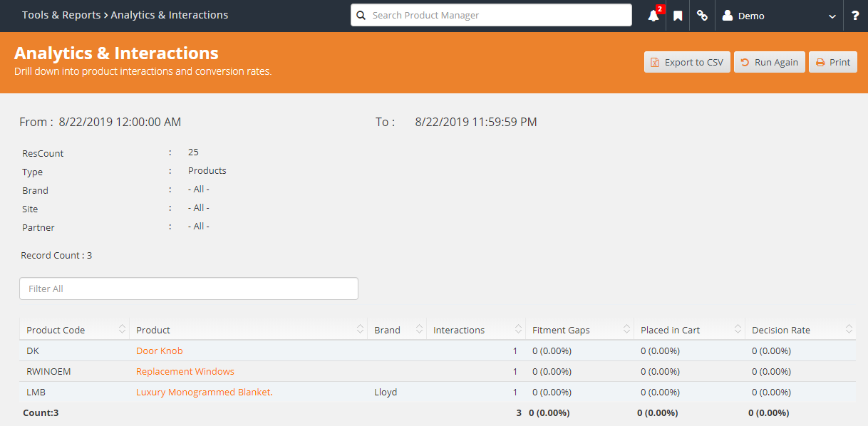Click the Demo user profile icon
This screenshot has height=426, width=868.
(726, 15)
